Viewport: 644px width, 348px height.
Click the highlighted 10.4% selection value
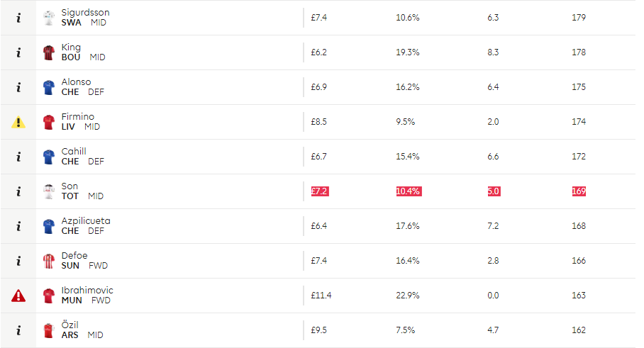tap(409, 191)
